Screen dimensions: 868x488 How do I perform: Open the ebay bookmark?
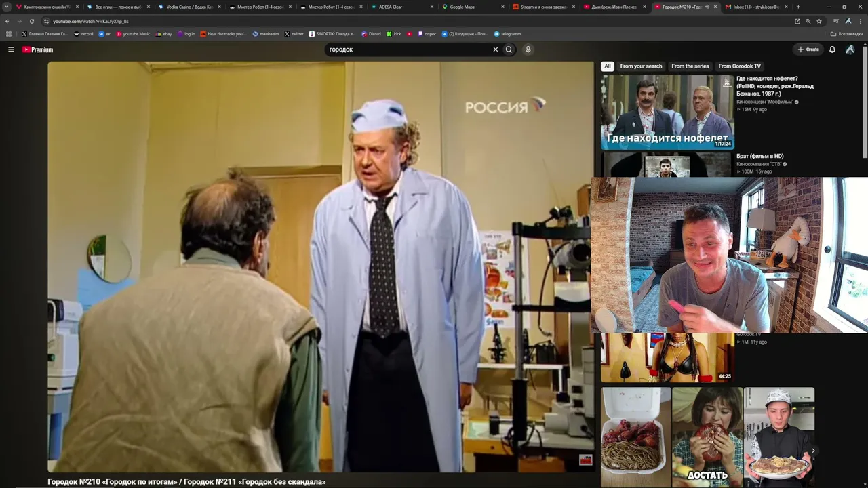[x=163, y=34]
